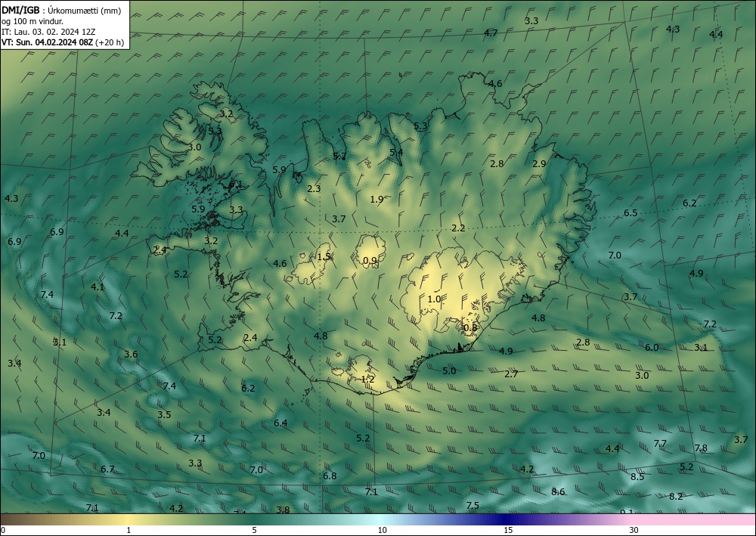Screen dimensions: 756x536
Task: Click the 3.8 value at the bottom
Action: pyautogui.click(x=283, y=510)
